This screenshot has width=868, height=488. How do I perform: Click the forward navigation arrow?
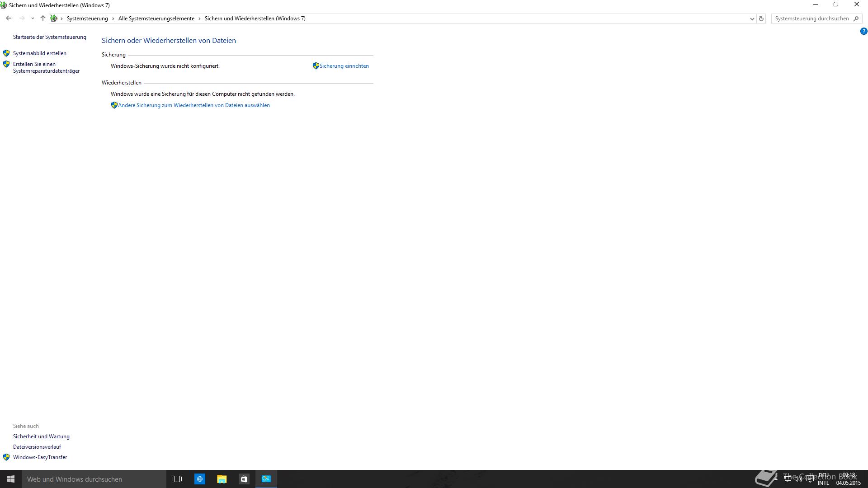point(22,19)
